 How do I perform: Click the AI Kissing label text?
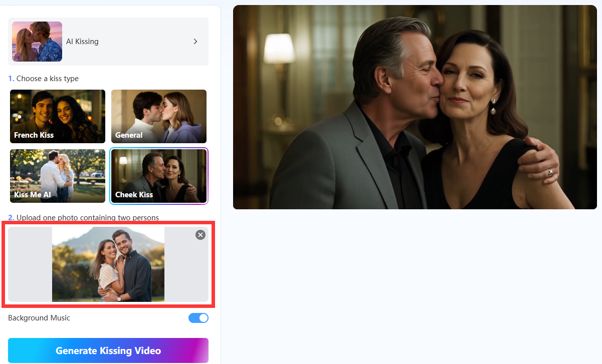[82, 42]
